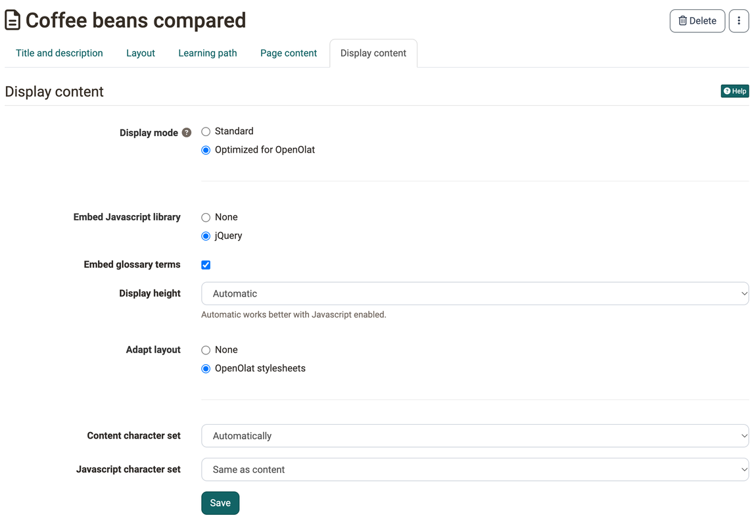Click the Display content section heading
The width and height of the screenshot is (756, 532).
pos(54,91)
